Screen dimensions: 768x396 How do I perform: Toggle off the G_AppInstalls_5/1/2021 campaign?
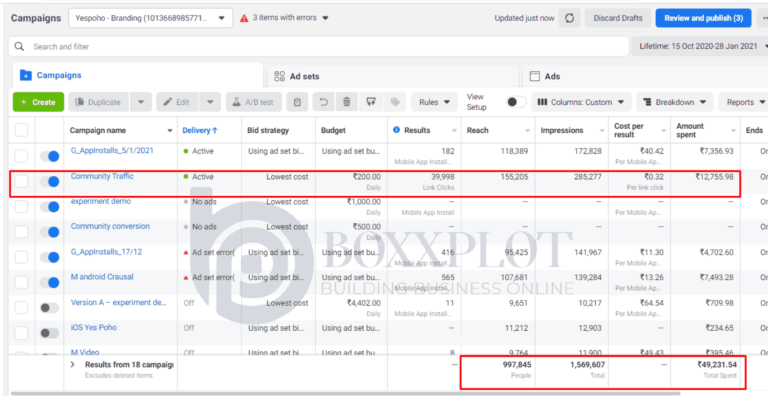tap(49, 156)
